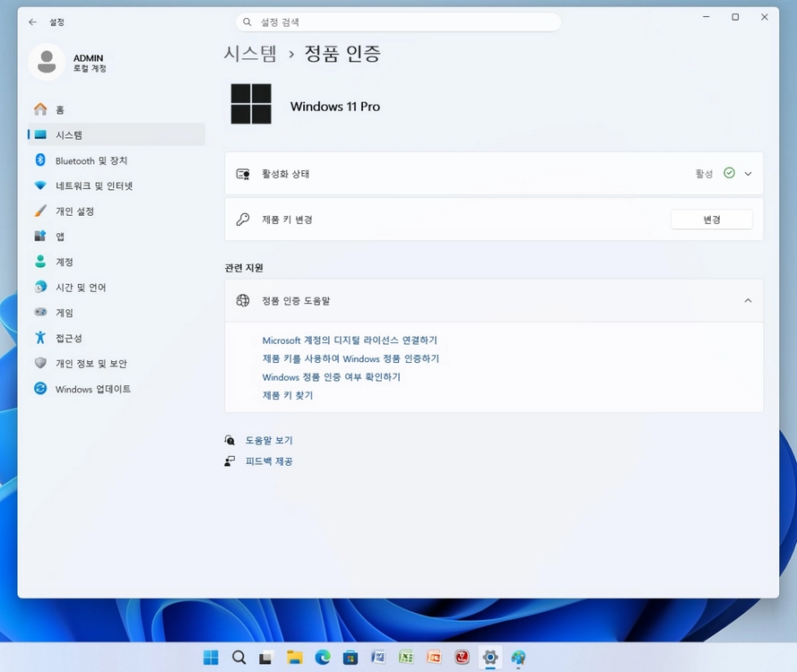The height and width of the screenshot is (672, 797).
Task: Click the globe icon beside 정품 인증 도움말
Action: (243, 300)
